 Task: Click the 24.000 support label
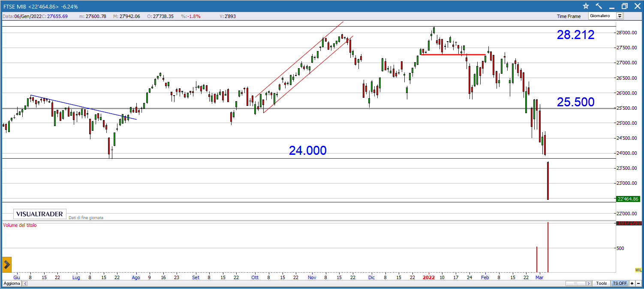pyautogui.click(x=307, y=151)
